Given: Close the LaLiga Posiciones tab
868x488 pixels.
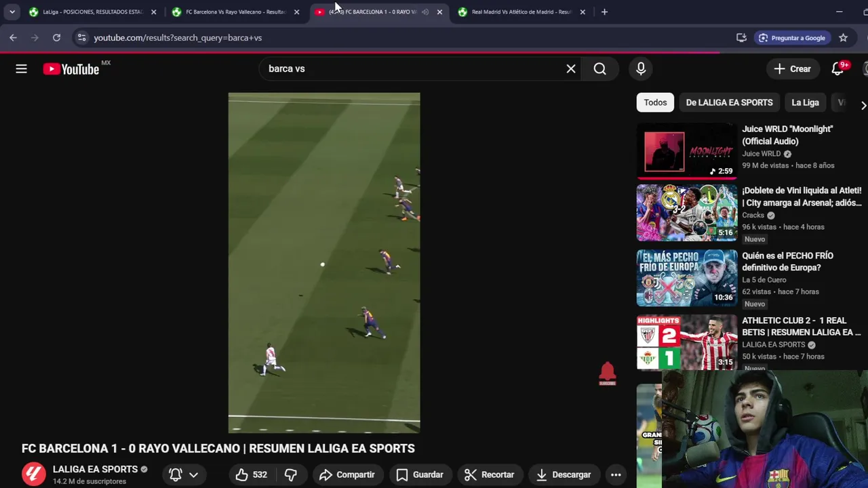Looking at the screenshot, I should (153, 12).
